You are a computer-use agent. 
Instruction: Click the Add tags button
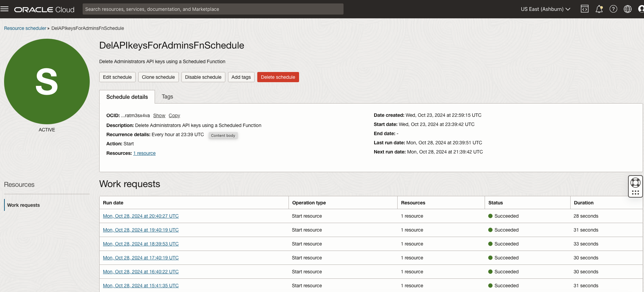click(241, 77)
